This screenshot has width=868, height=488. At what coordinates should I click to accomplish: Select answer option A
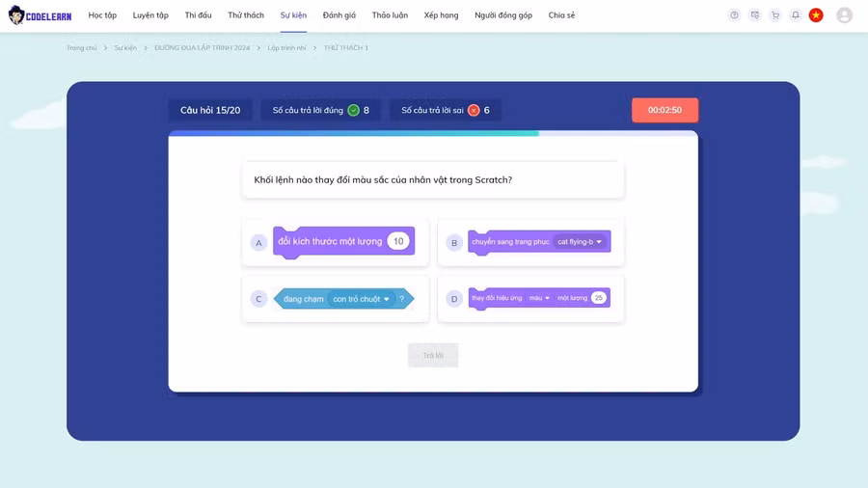pos(258,243)
